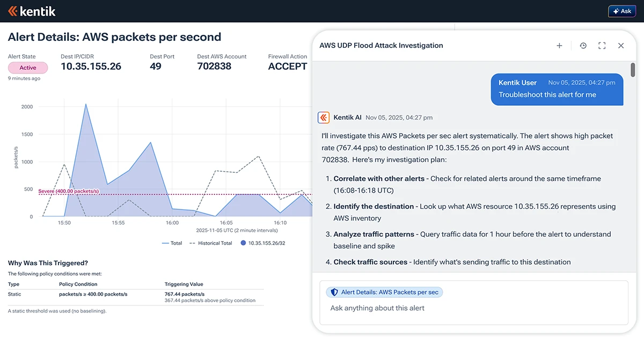The width and height of the screenshot is (644, 343).
Task: Click the Kentik AI avatar icon
Action: click(x=323, y=117)
